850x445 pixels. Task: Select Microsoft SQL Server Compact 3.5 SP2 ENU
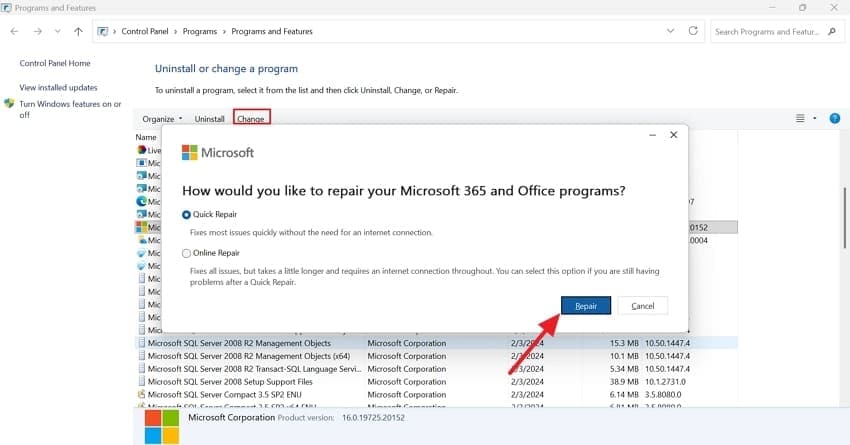click(x=436, y=395)
